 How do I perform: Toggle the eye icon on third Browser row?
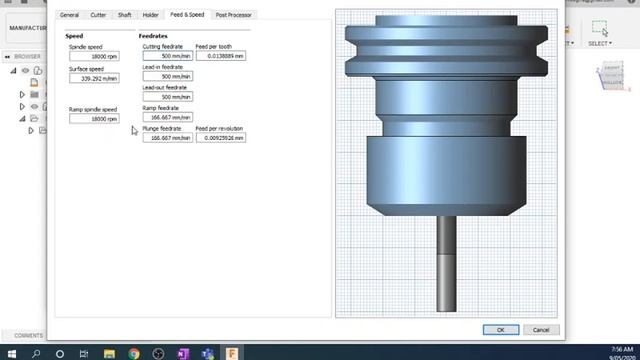coord(34,107)
